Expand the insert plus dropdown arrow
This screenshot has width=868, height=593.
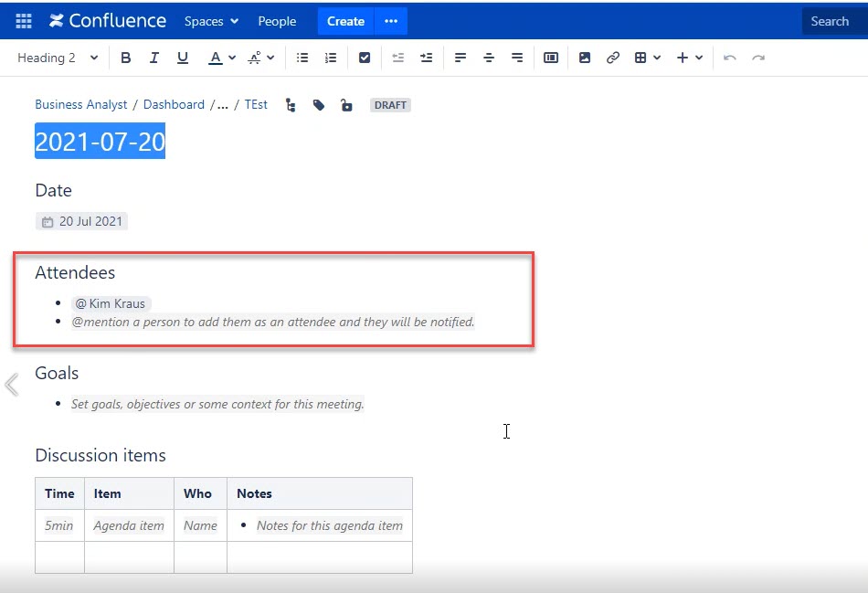click(x=699, y=58)
